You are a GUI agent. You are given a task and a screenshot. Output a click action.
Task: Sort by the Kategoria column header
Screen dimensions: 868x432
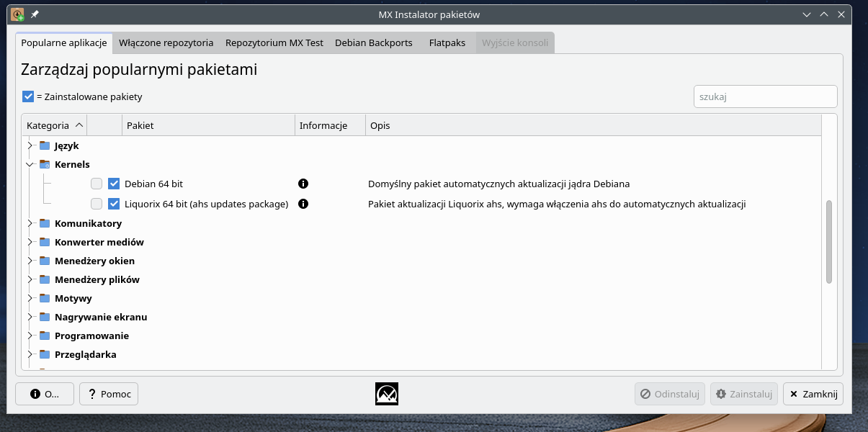pyautogui.click(x=54, y=125)
